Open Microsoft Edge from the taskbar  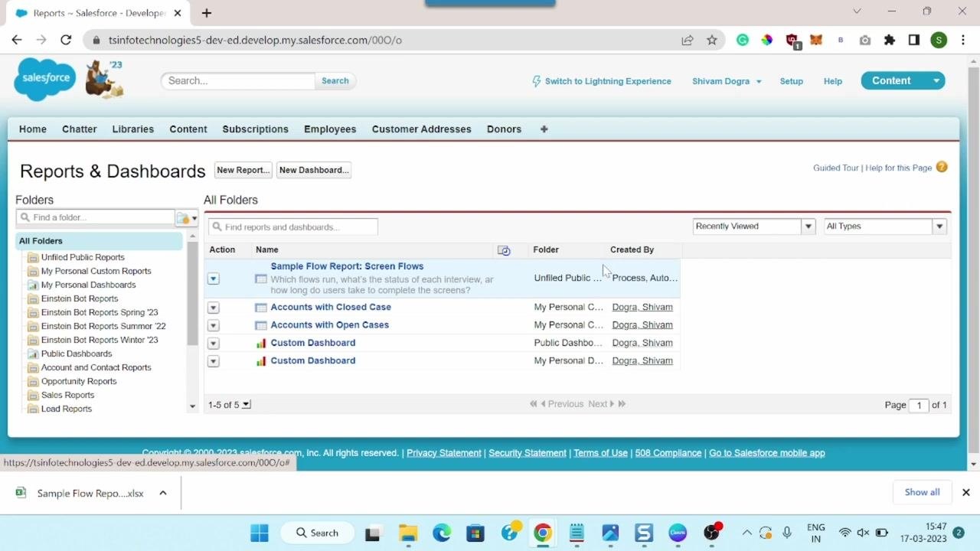[x=442, y=533]
